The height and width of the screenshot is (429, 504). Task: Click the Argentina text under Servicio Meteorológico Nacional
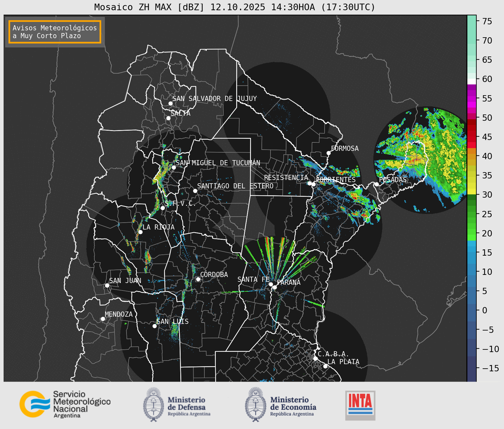(67, 416)
